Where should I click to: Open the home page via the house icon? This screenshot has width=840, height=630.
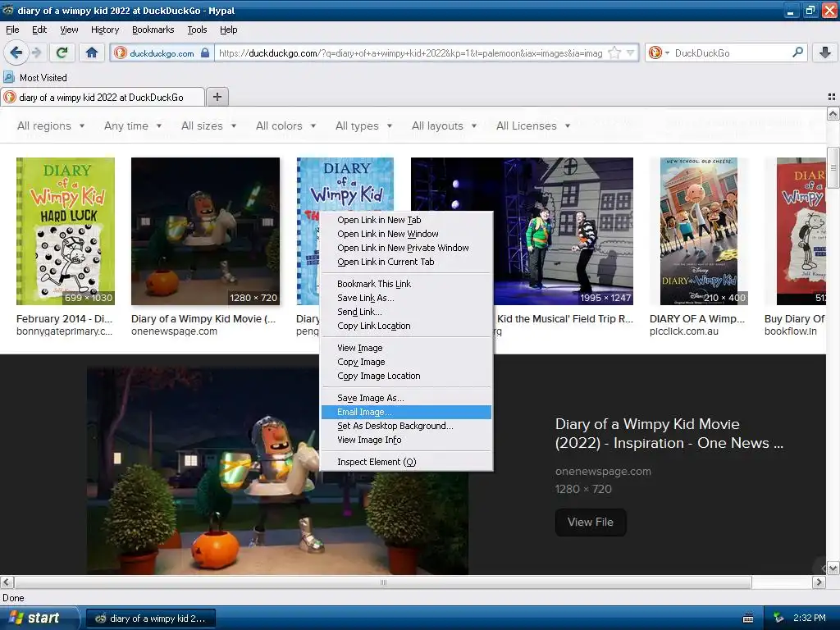point(92,52)
